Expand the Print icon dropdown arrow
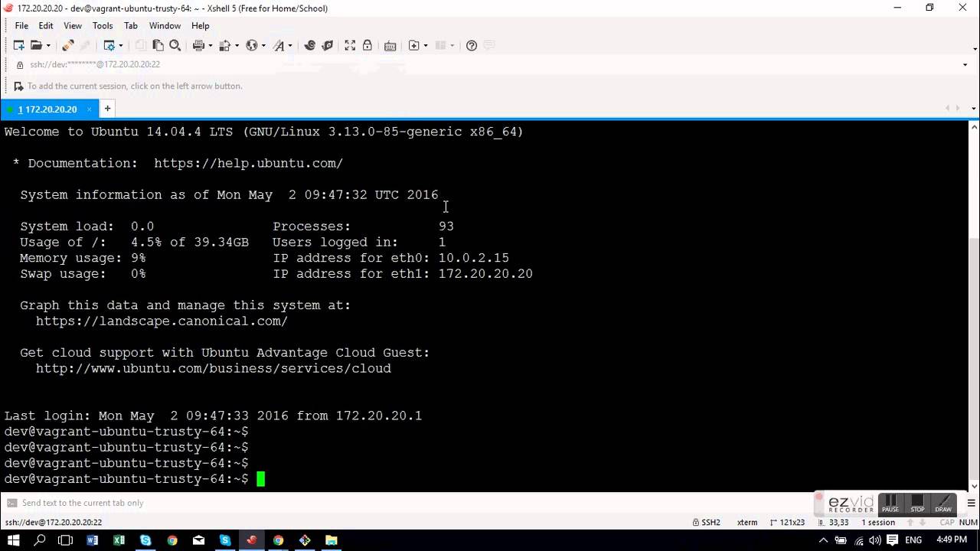Image resolution: width=980 pixels, height=551 pixels. [x=210, y=46]
